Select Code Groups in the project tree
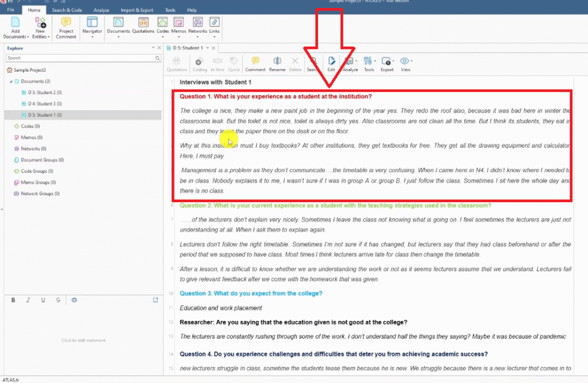 coord(37,171)
